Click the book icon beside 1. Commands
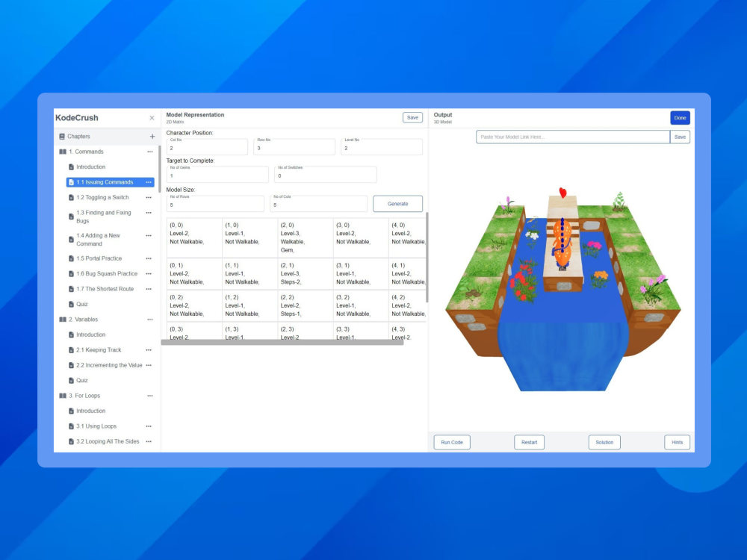Screen dimensions: 747x560 click(63, 152)
